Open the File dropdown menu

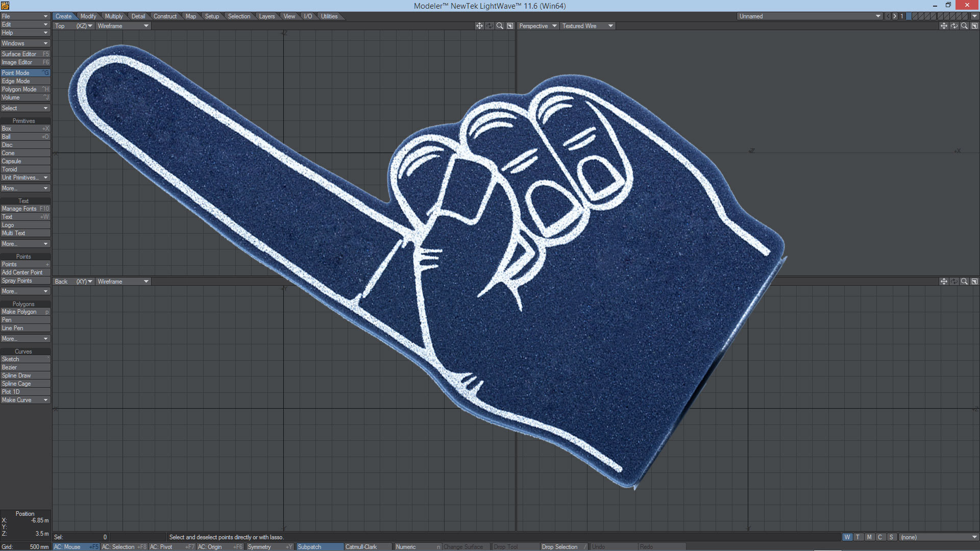click(x=25, y=16)
